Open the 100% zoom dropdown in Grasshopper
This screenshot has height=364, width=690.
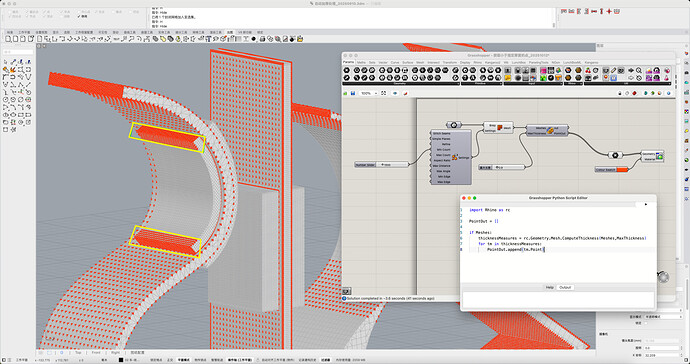point(368,93)
